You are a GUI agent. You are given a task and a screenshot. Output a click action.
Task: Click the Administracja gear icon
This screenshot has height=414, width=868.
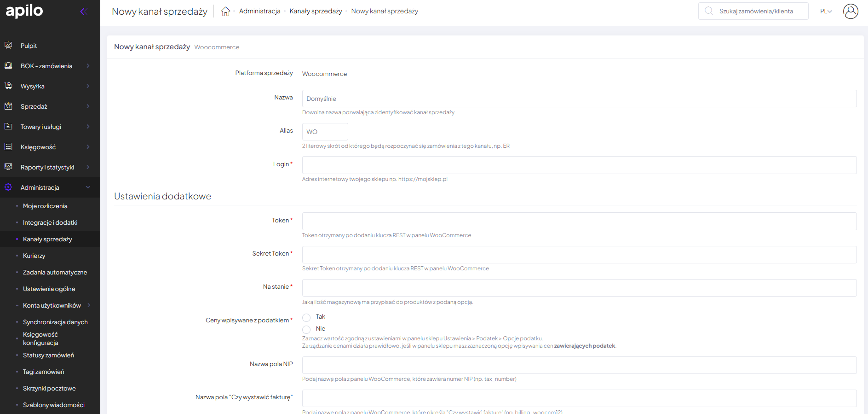pos(8,187)
